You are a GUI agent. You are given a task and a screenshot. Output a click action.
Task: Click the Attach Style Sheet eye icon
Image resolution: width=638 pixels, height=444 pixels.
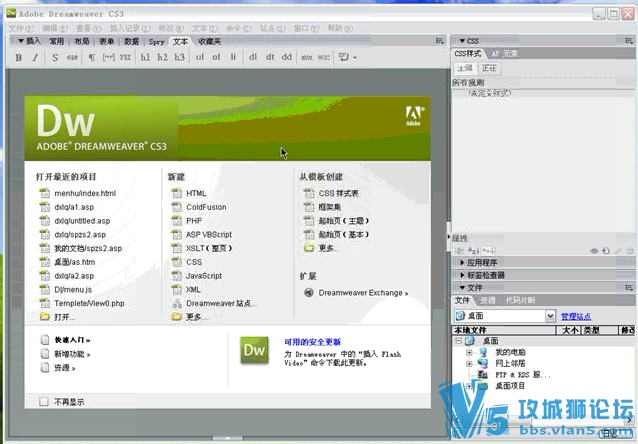[x=594, y=251]
